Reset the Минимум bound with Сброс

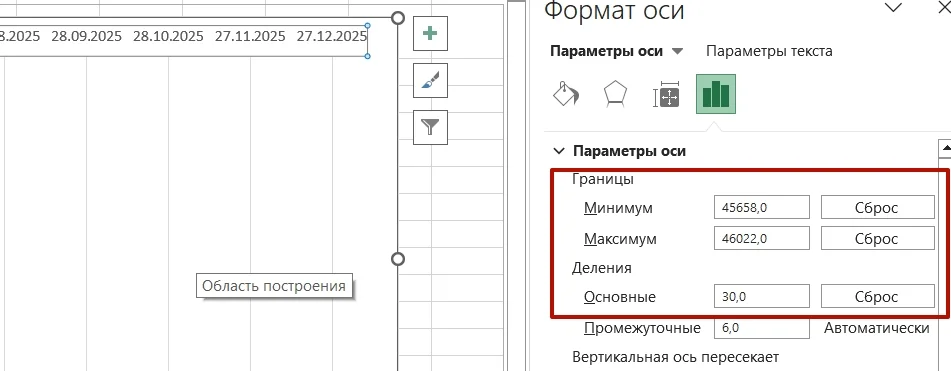[878, 207]
